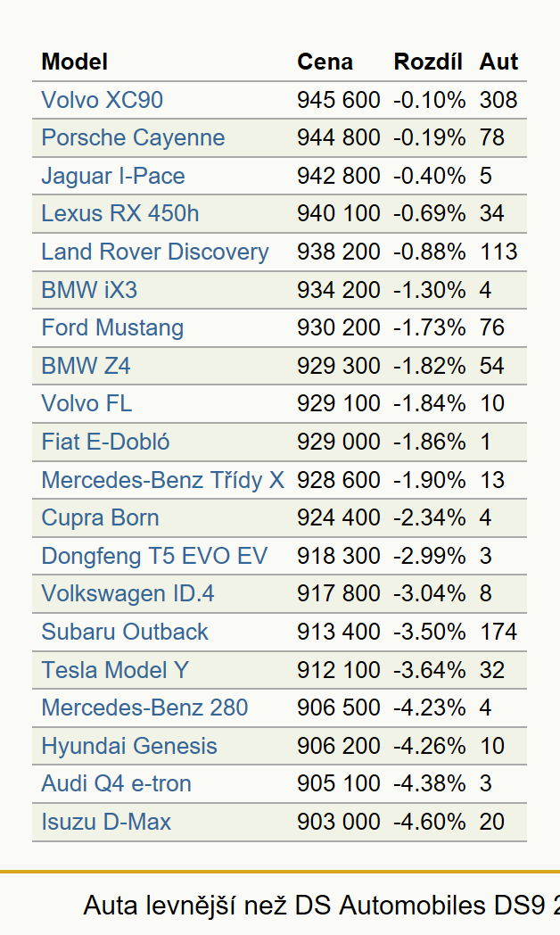Select the Lexus RX 450h link

pyautogui.click(x=119, y=213)
